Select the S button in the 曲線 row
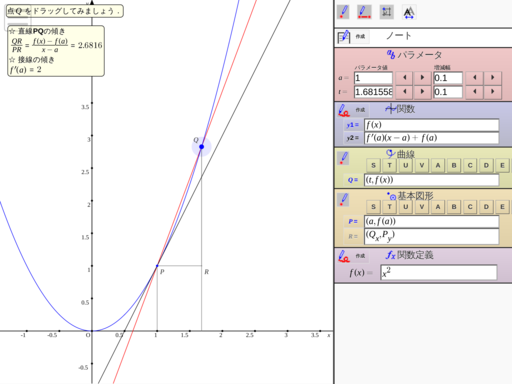This screenshot has width=512, height=384. tap(373, 165)
